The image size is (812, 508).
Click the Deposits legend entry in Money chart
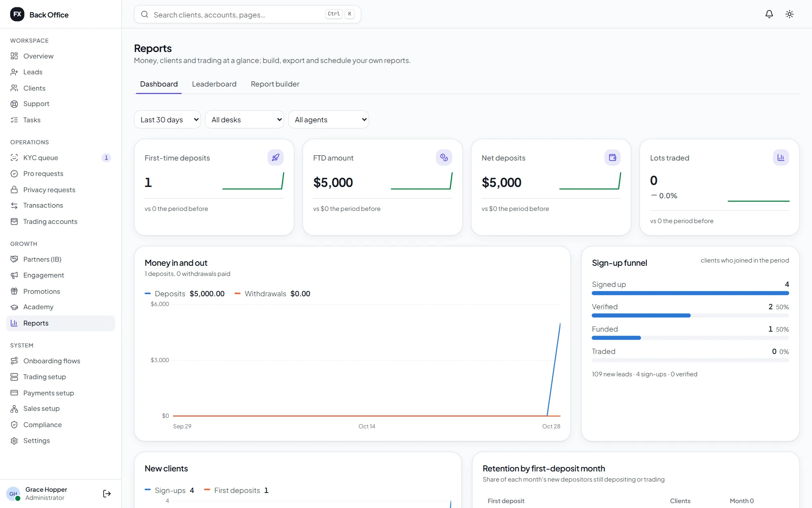185,293
